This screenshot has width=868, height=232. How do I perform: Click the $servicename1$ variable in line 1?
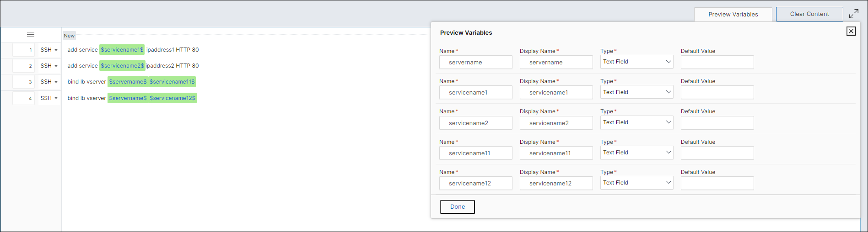coord(122,50)
